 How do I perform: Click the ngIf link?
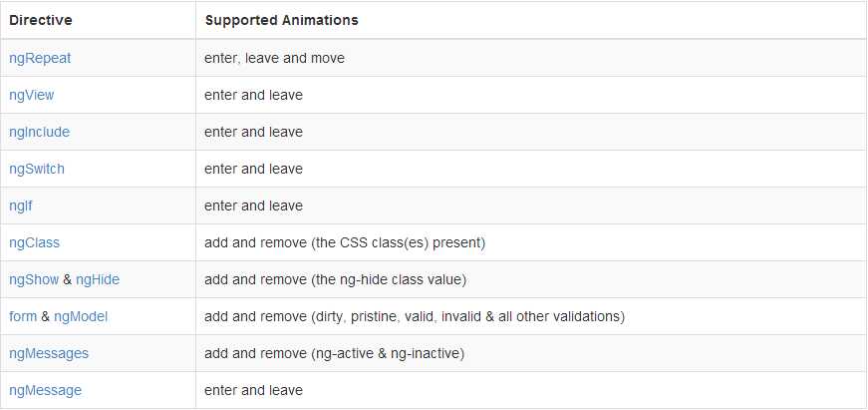click(21, 205)
